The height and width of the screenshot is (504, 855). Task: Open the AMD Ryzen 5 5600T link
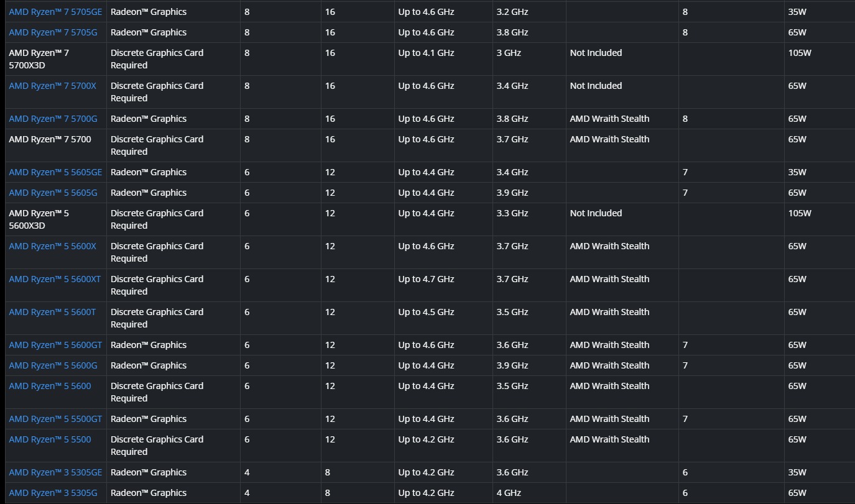click(x=52, y=312)
